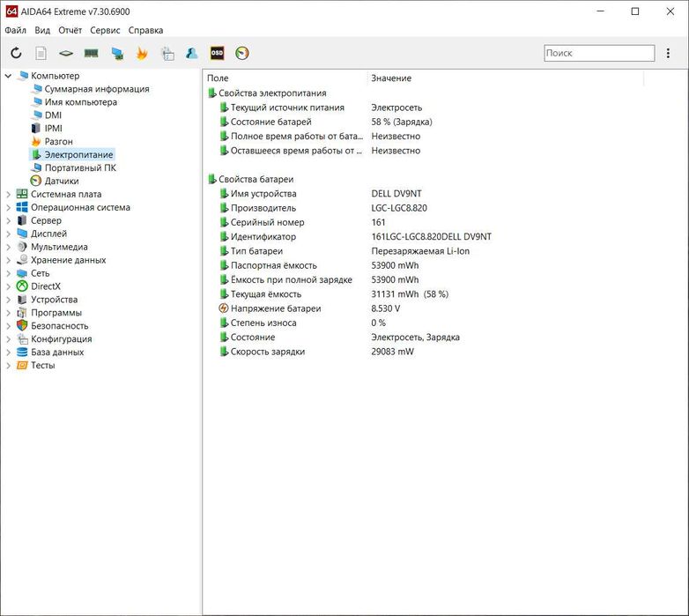Open the Сервис menu

[x=105, y=30]
